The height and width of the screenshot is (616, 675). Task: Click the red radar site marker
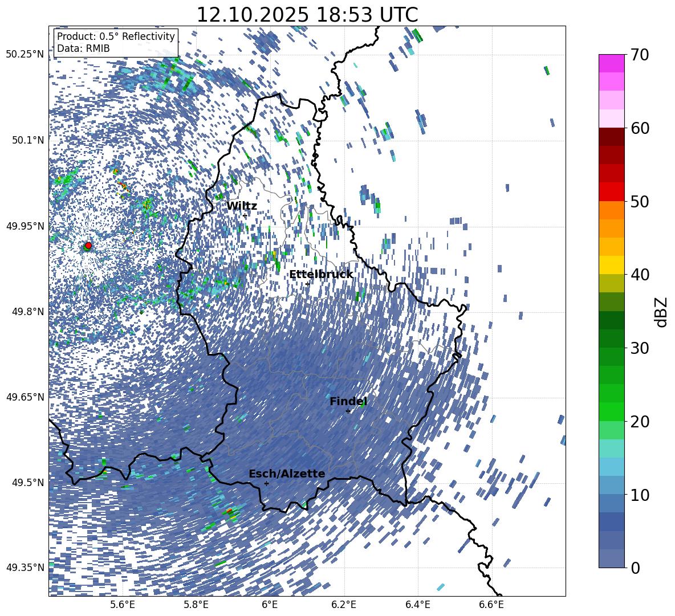click(88, 245)
